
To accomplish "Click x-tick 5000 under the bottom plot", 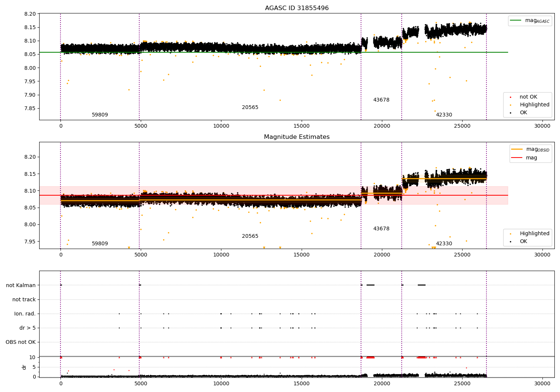I will point(141,384).
